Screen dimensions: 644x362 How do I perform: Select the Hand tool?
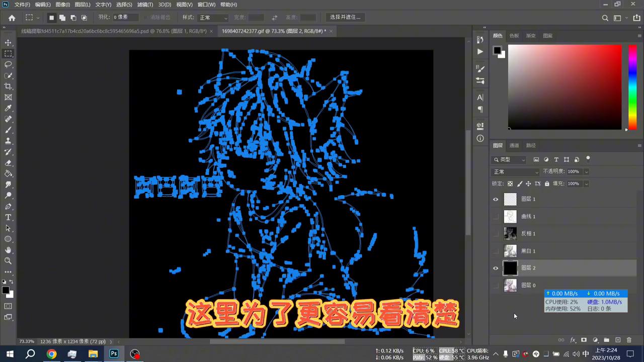[x=8, y=250]
